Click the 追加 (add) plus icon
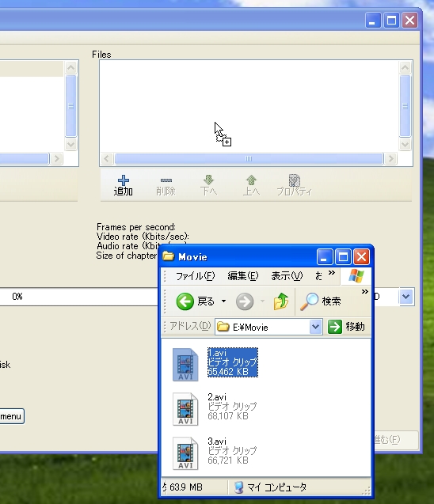Screen dimensions: 434x504 click(x=124, y=180)
